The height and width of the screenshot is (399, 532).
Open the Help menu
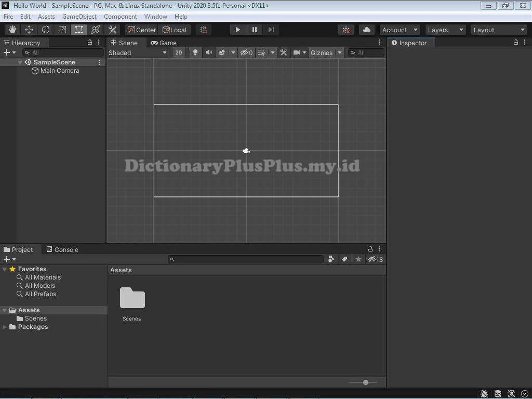[x=181, y=16]
